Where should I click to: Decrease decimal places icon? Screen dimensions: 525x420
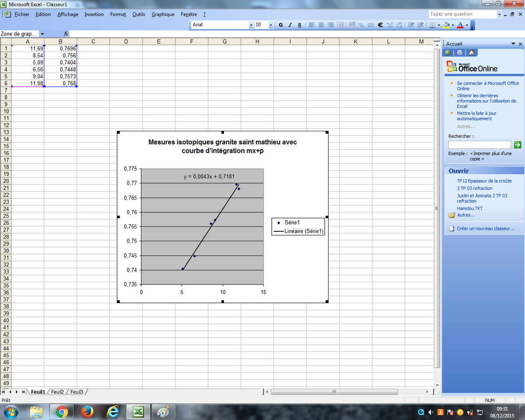click(399, 25)
